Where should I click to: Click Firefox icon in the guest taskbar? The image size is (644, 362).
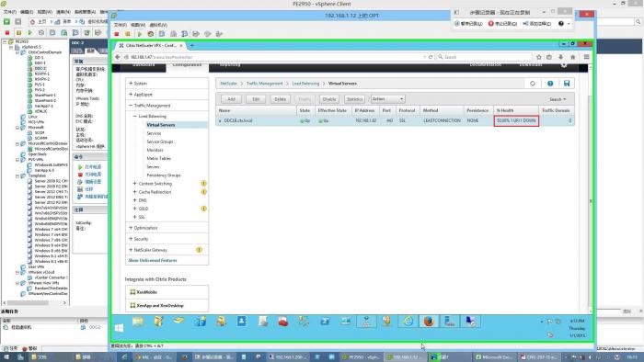(429, 322)
